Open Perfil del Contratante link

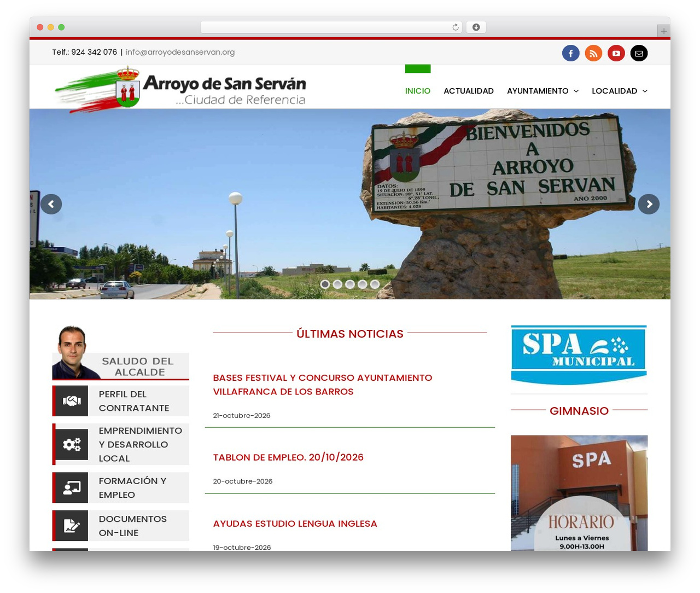coord(134,401)
